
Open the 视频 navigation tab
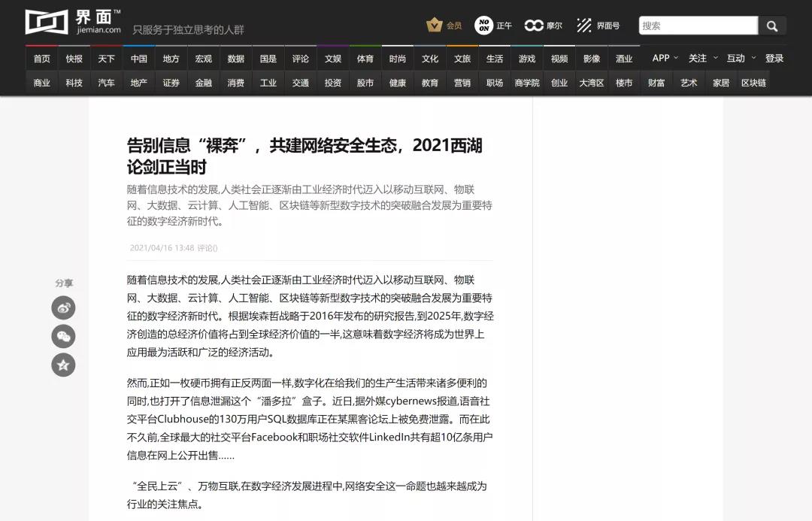pyautogui.click(x=559, y=59)
